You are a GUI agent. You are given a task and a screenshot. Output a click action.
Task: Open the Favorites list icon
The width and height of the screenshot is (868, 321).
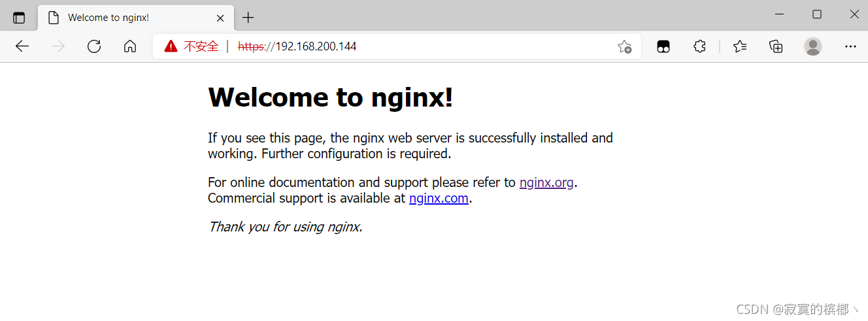tap(740, 46)
